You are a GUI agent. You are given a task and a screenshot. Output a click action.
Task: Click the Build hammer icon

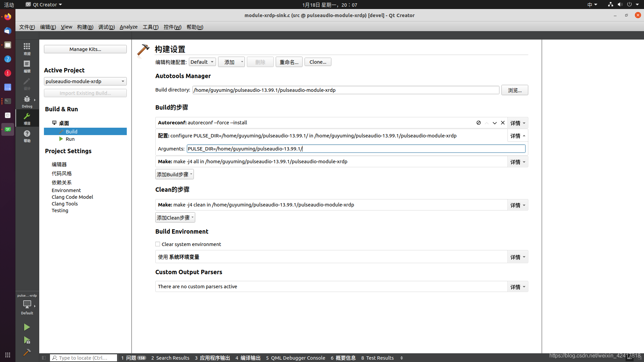pyautogui.click(x=27, y=352)
